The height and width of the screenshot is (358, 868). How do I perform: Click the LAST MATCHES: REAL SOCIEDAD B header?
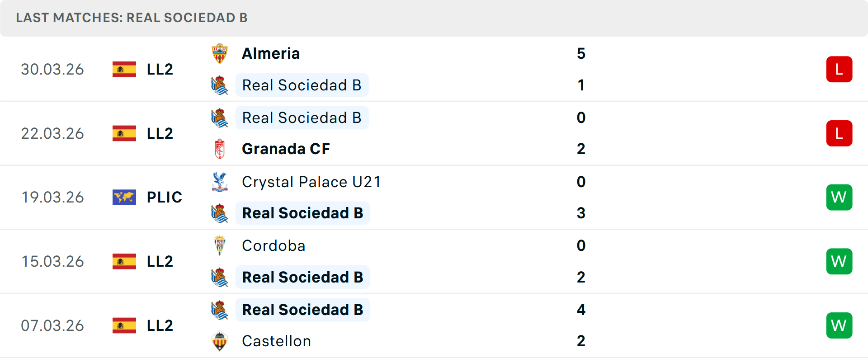(x=131, y=18)
